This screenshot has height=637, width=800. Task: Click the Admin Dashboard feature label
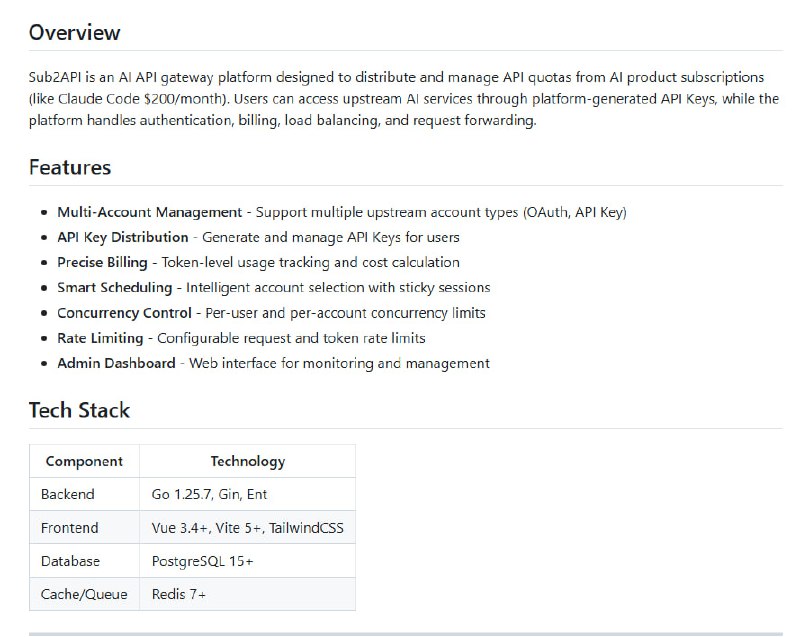coord(116,363)
